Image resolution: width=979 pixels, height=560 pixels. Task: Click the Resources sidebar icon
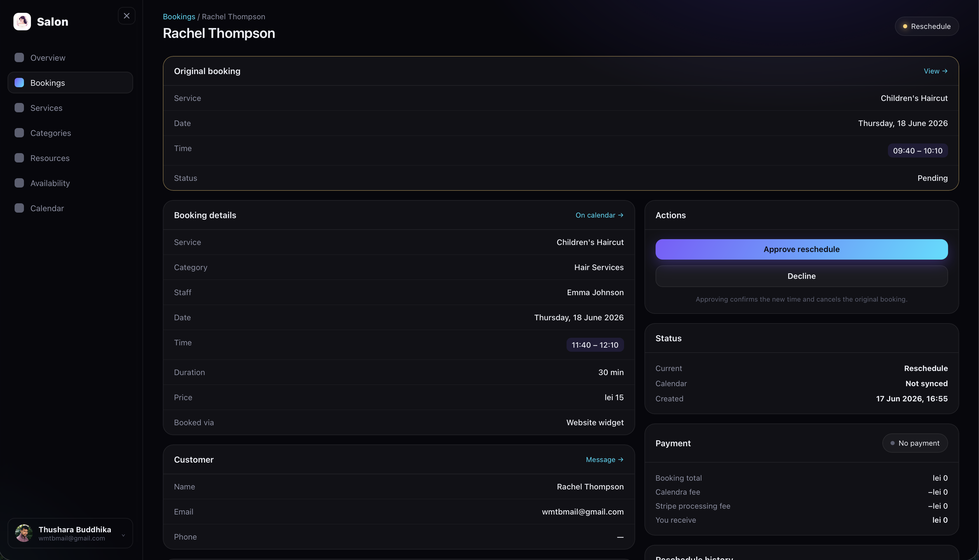(19, 158)
